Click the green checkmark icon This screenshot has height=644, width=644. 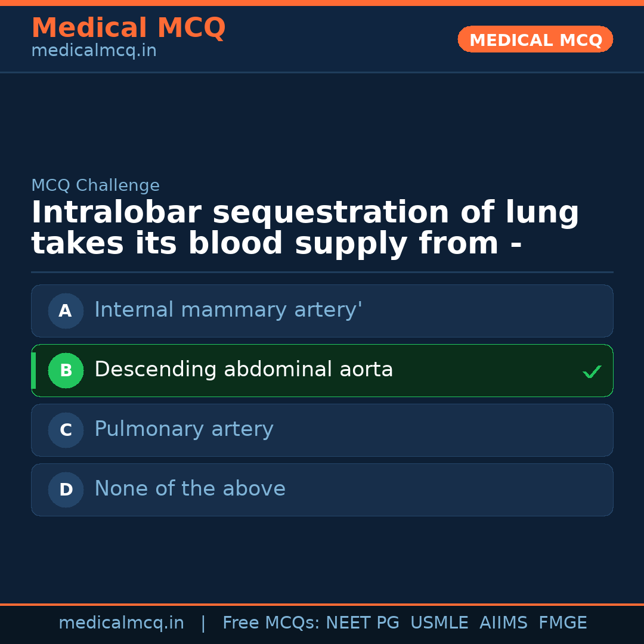click(592, 371)
